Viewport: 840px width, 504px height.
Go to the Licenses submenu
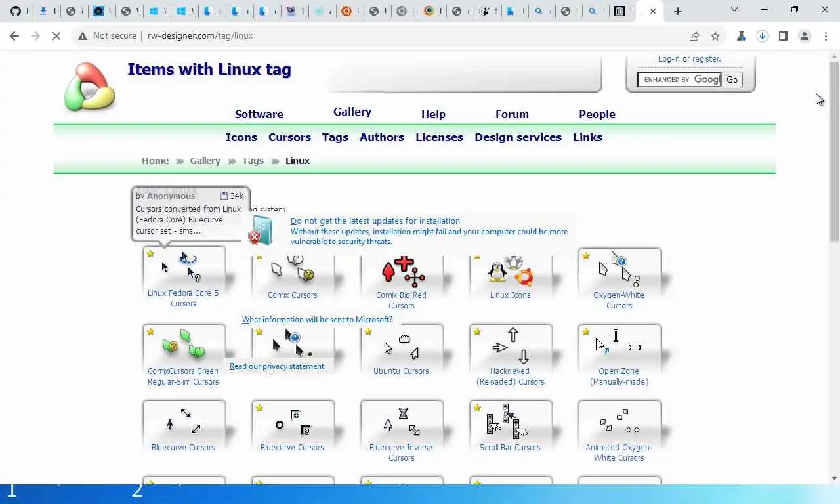[x=439, y=137]
